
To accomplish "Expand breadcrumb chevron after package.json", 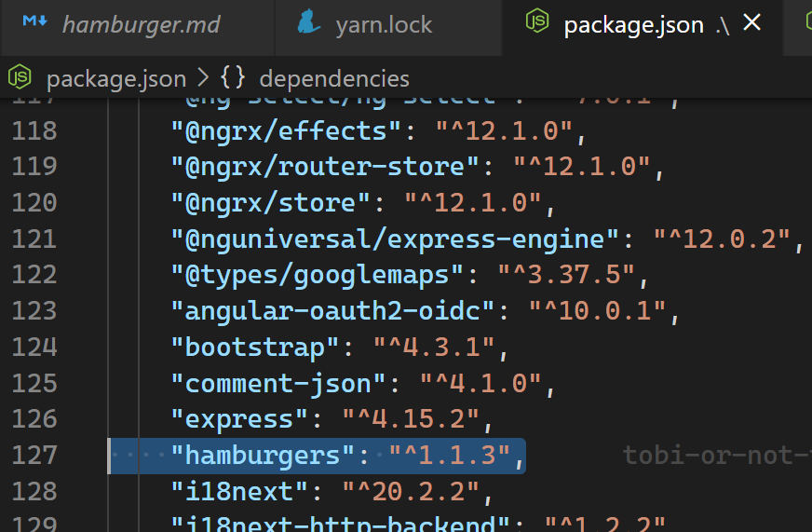I will click(204, 79).
